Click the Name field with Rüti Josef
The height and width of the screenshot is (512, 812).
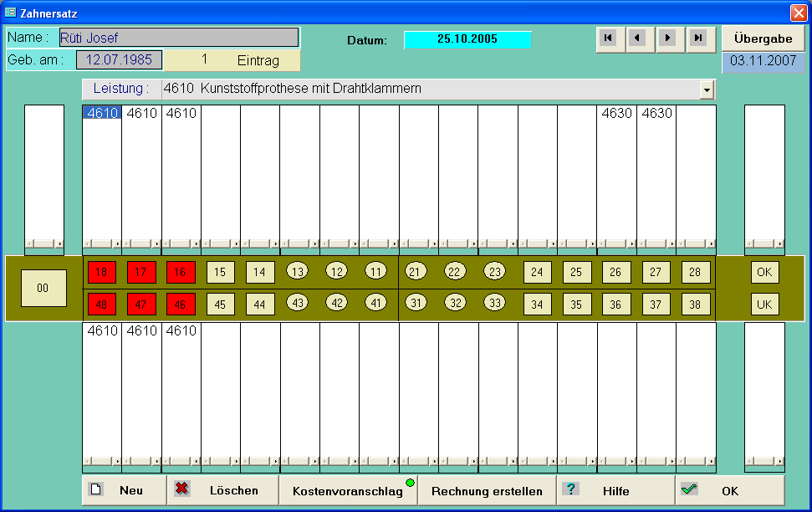(178, 38)
